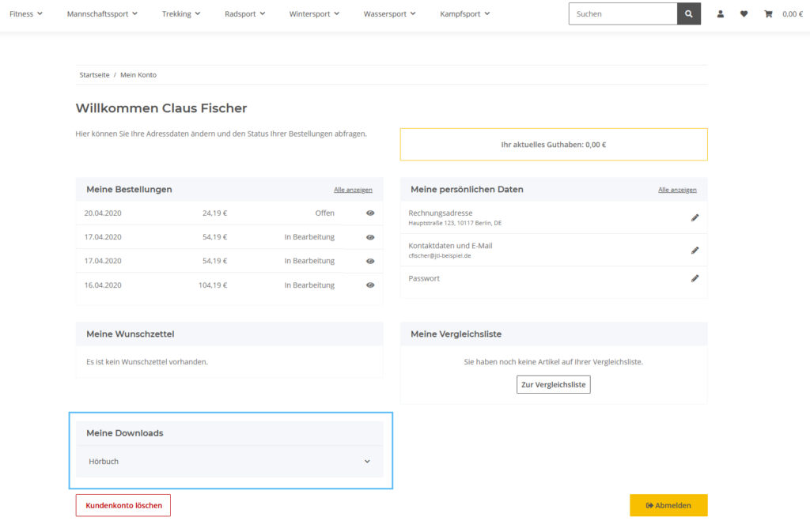Click the Abmelden logout button
Image resolution: width=810 pixels, height=532 pixels.
pos(668,505)
